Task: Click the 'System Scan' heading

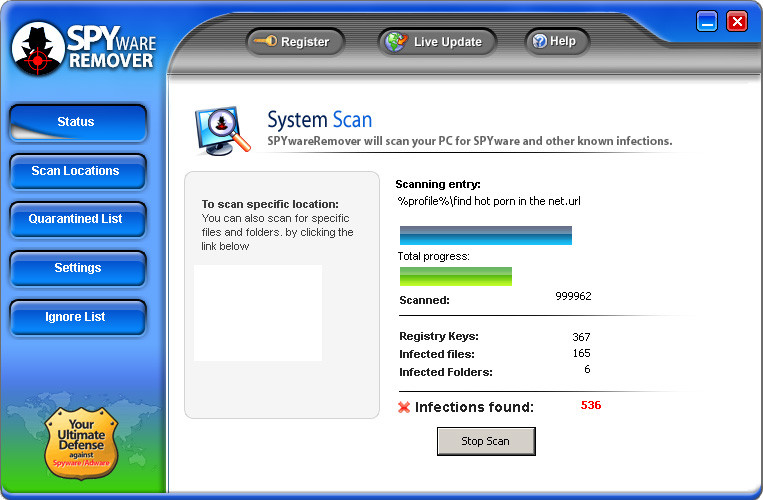Action: tap(320, 120)
